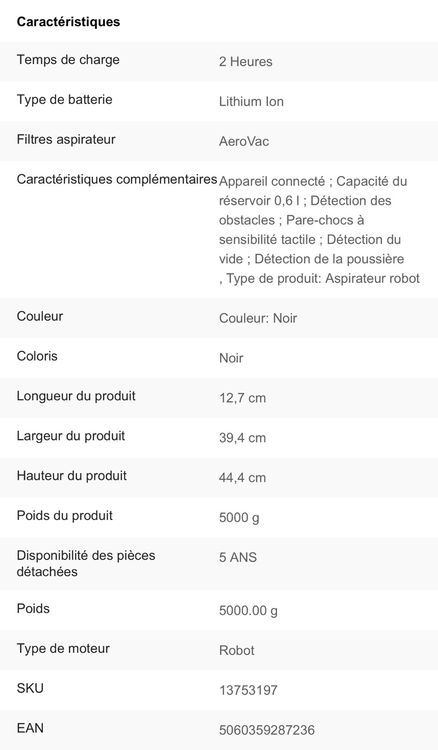Click the 2 Heures value
The image size is (438, 750).
246,62
